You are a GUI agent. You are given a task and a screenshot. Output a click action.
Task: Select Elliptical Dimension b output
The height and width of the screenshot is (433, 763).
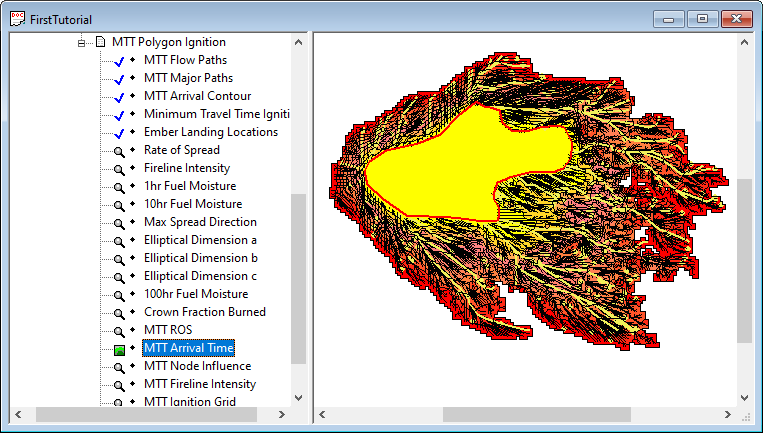(200, 258)
